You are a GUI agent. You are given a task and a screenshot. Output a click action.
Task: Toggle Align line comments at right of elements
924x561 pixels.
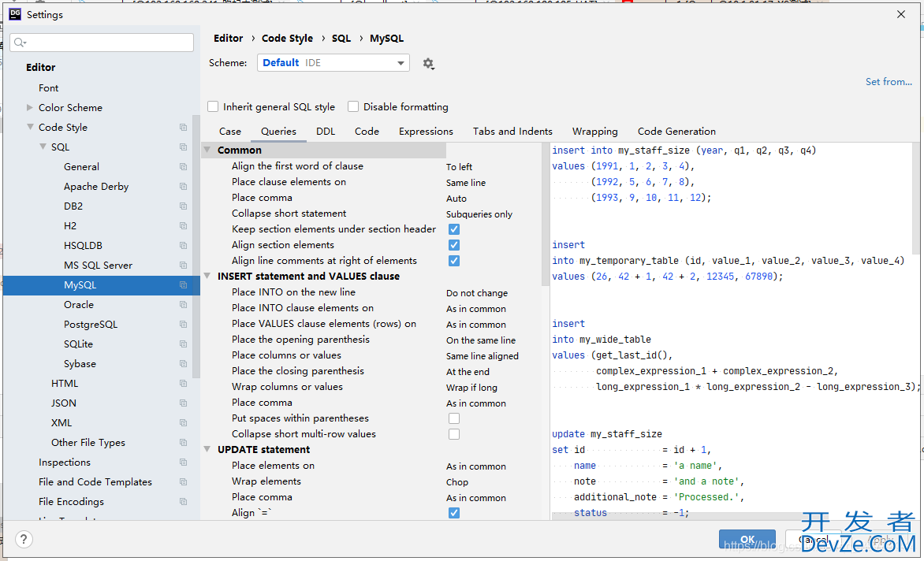coord(454,261)
